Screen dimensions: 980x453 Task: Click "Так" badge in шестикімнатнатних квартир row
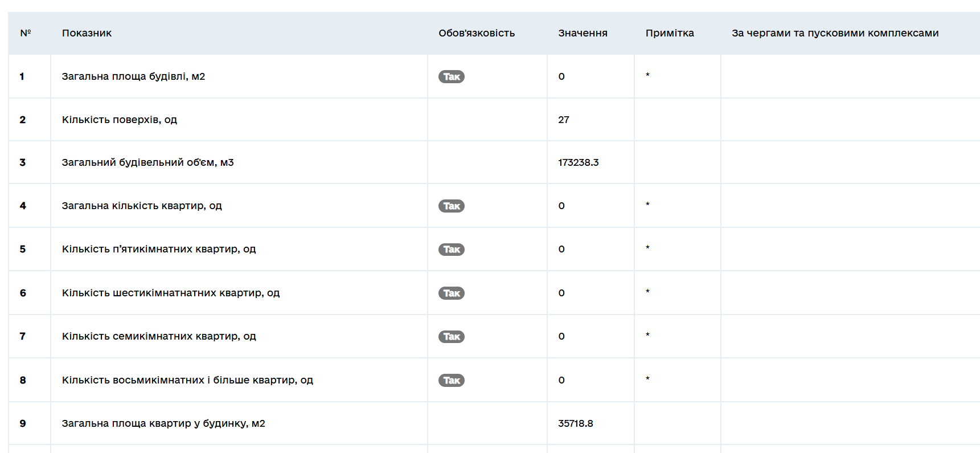click(x=451, y=293)
